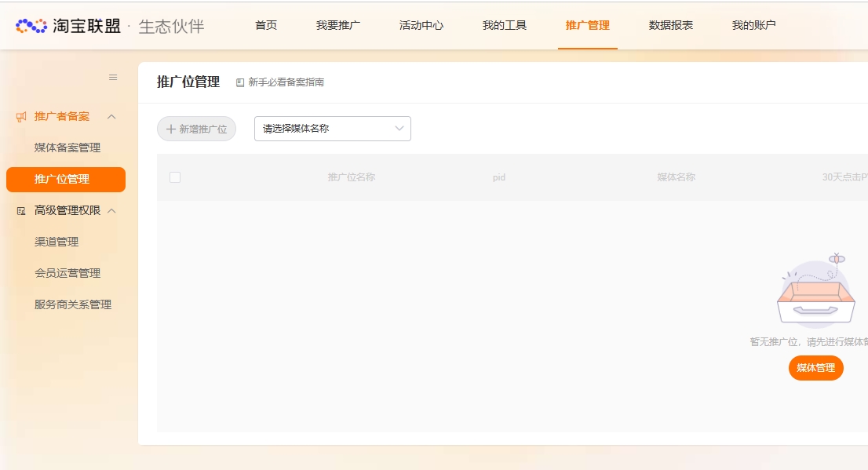Collapse sidebar with hamburger icon

(113, 77)
